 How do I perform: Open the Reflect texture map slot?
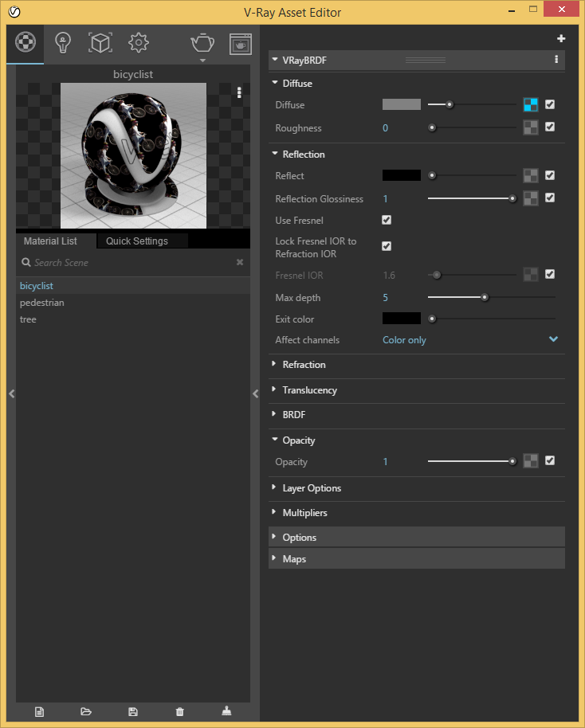(531, 175)
